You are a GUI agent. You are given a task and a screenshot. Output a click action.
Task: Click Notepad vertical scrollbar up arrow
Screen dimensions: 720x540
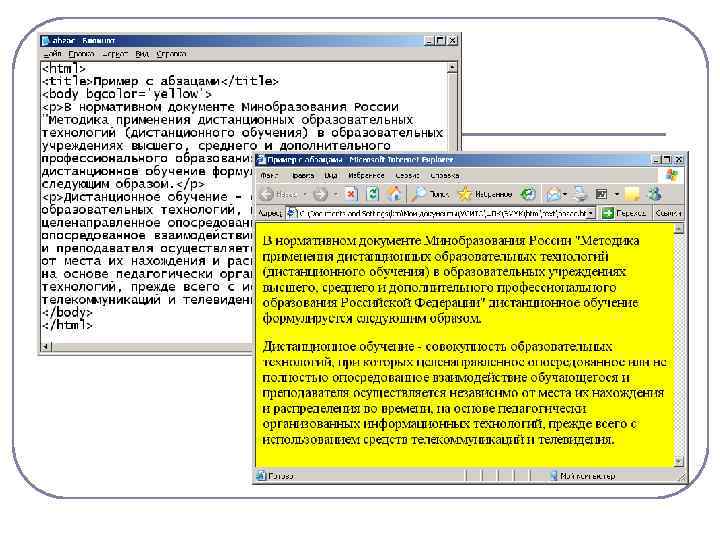tap(452, 68)
